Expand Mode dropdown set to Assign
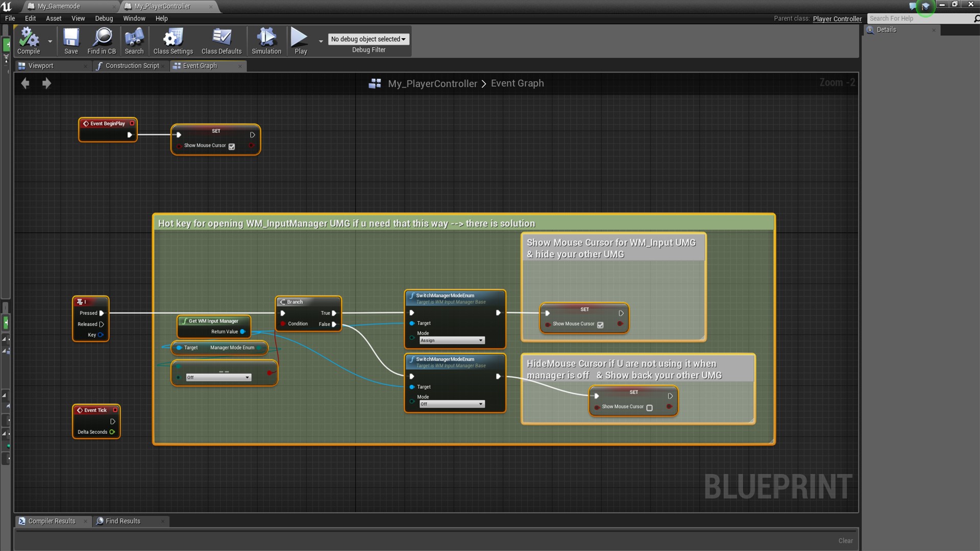Viewport: 980px width, 551px height. pyautogui.click(x=452, y=340)
